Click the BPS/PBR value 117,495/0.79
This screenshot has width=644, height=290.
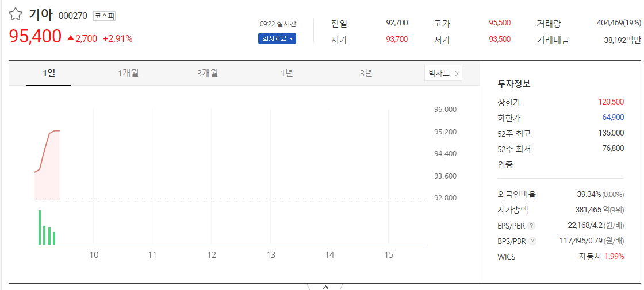click(x=580, y=241)
